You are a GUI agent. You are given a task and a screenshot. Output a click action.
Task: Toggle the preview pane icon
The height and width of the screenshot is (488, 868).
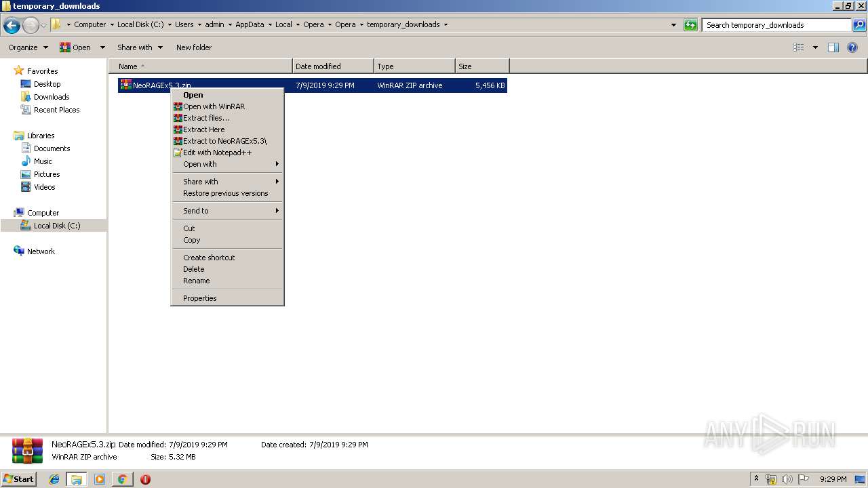[x=833, y=47]
